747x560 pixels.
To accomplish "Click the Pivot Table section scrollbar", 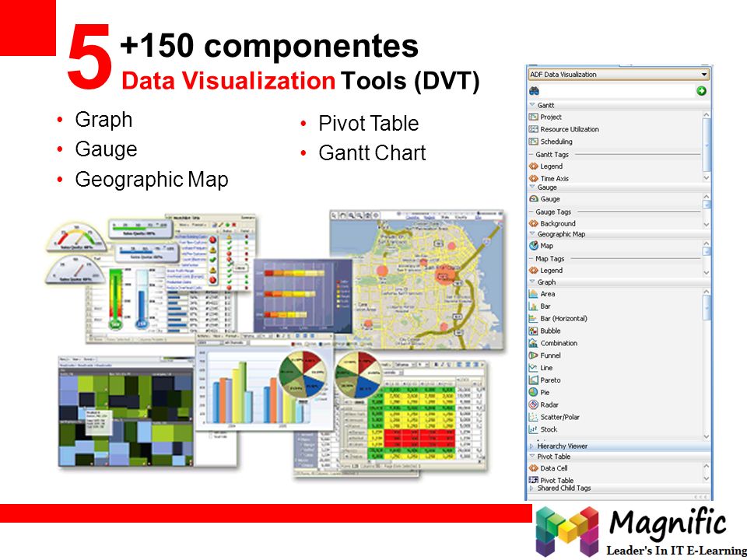I will click(707, 473).
